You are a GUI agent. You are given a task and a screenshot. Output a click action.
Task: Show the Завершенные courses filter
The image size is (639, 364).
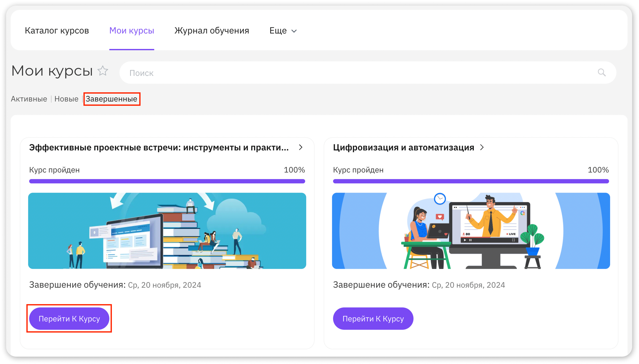pos(111,99)
